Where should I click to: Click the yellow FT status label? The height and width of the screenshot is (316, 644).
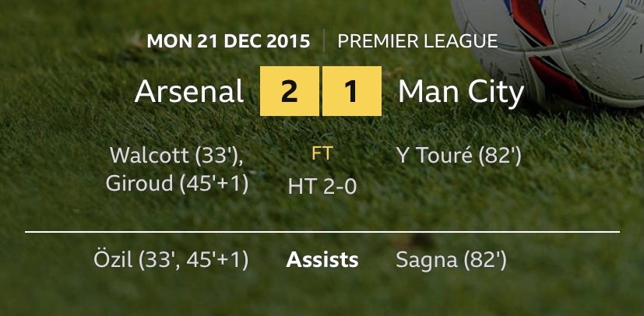coord(322,154)
